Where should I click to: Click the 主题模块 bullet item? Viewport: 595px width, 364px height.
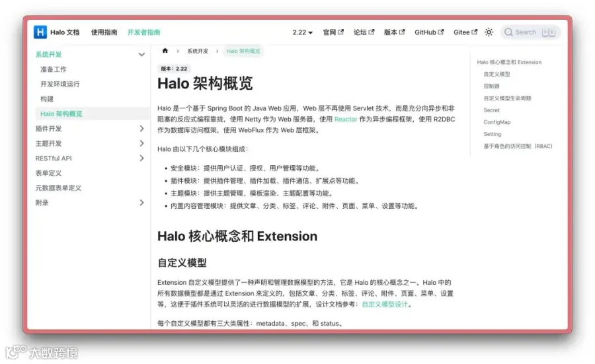252,194
